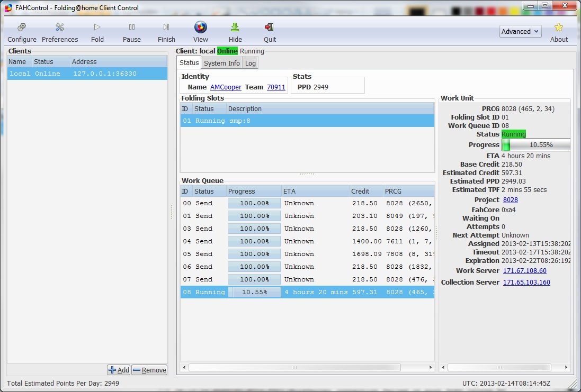This screenshot has width=581, height=392.
Task: Click Work Unit scrollbar right arrow
Action: click(566, 367)
